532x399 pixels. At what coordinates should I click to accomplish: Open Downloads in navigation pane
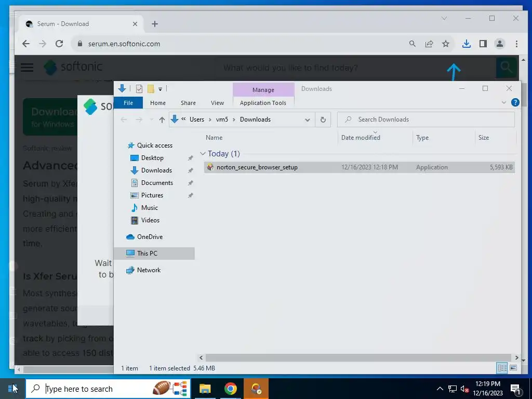pyautogui.click(x=156, y=170)
